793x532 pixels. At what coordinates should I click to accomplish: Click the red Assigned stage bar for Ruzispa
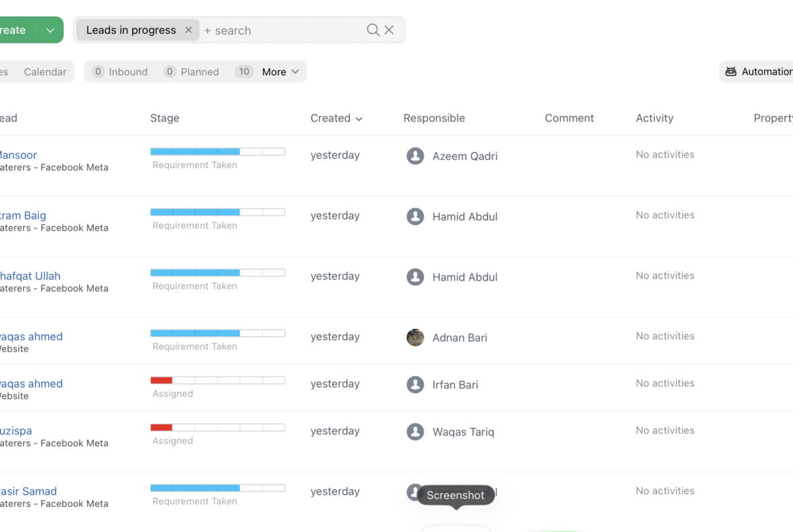(x=161, y=428)
